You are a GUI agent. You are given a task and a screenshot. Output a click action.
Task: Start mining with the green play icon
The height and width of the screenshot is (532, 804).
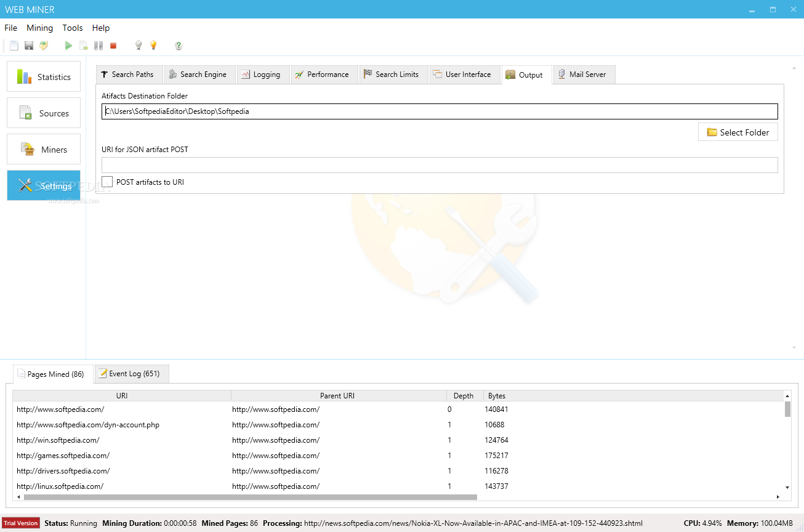pyautogui.click(x=68, y=46)
